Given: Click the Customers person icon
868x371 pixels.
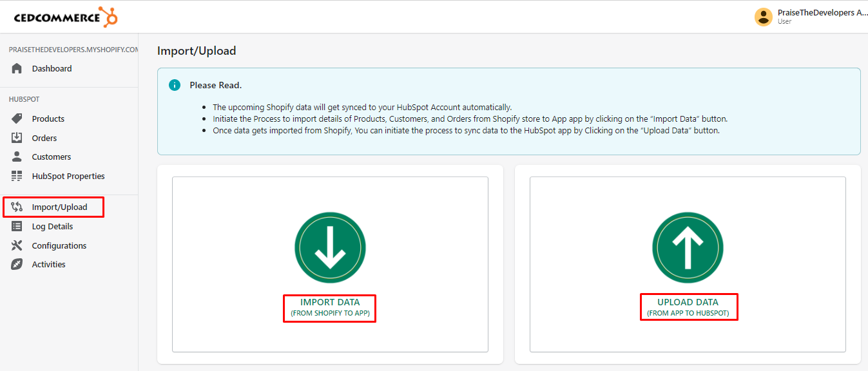Looking at the screenshot, I should tap(17, 157).
